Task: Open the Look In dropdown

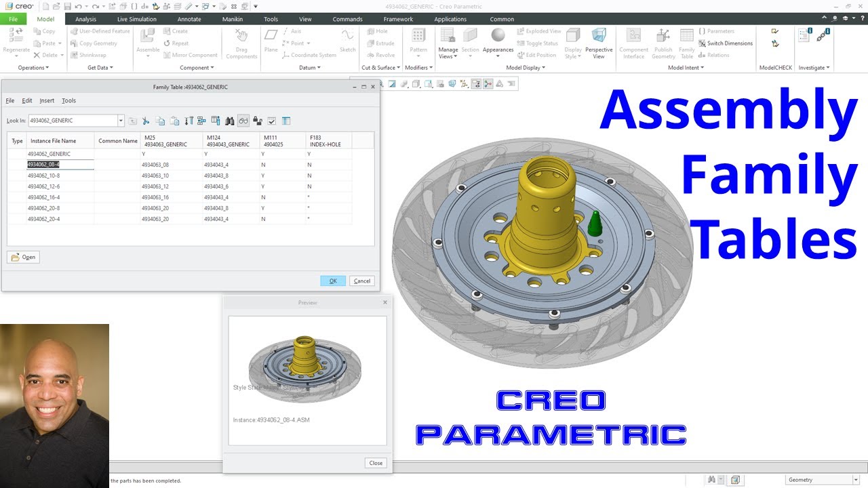Action: click(x=121, y=121)
